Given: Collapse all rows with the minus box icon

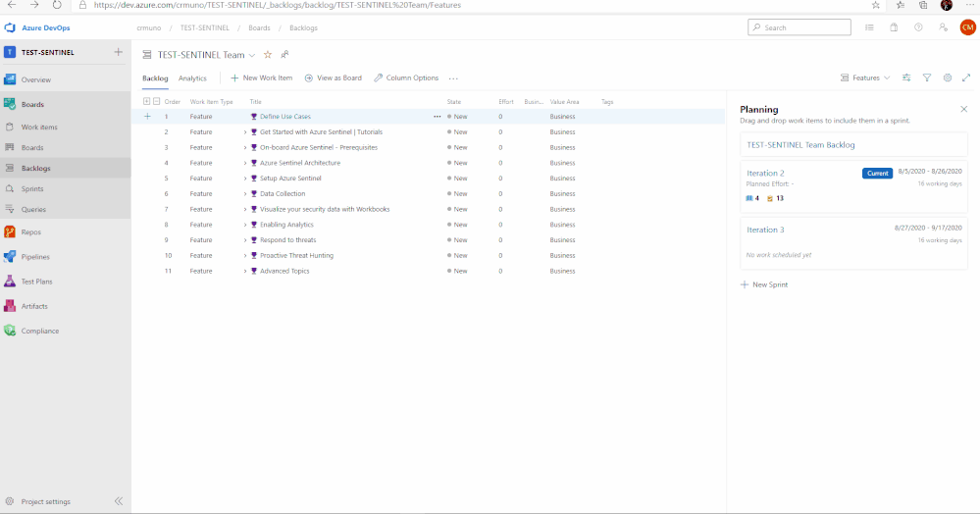Looking at the screenshot, I should pyautogui.click(x=156, y=101).
